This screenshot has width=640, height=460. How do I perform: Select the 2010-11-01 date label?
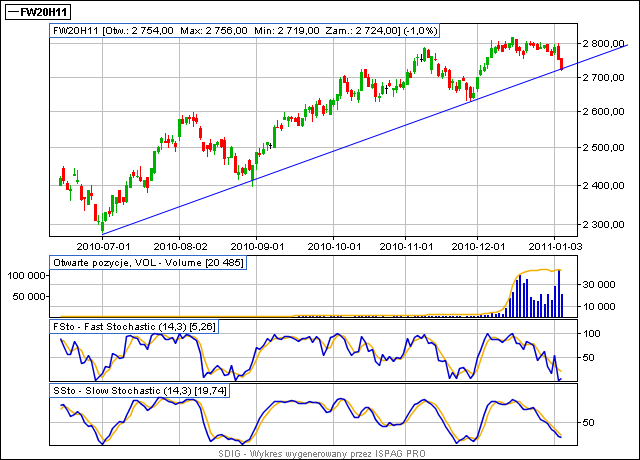[411, 243]
